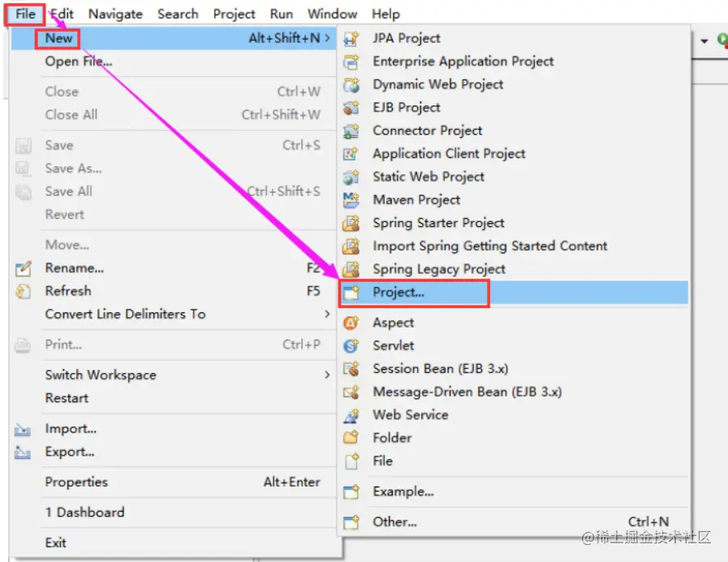
Task: Click the Spring Legacy Project icon
Action: (x=351, y=269)
